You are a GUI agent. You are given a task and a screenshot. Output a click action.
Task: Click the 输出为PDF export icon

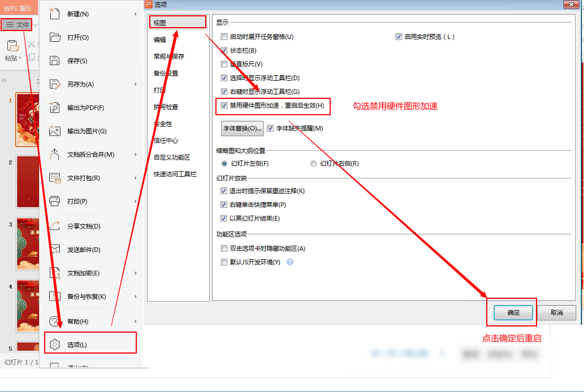coord(55,106)
